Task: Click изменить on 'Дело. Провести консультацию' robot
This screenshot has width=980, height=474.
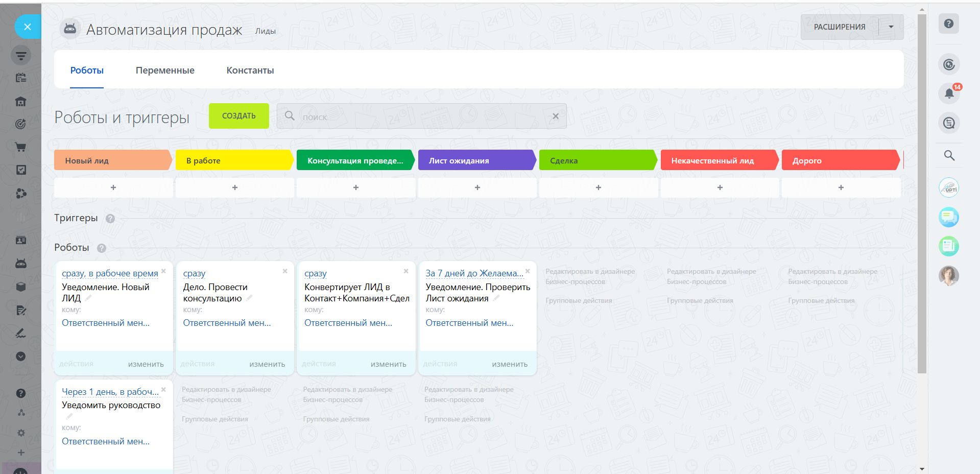Action: pos(267,364)
